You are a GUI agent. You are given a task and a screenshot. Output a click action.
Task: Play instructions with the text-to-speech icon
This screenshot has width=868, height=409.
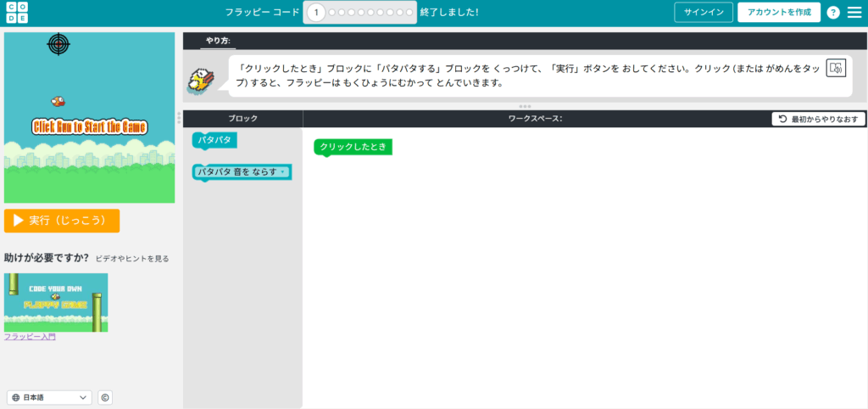837,68
